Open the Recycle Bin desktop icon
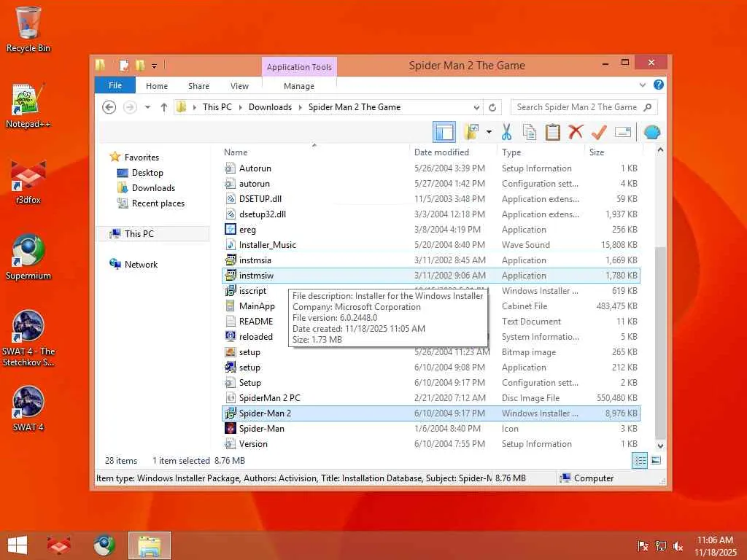This screenshot has width=747, height=560. [x=28, y=29]
